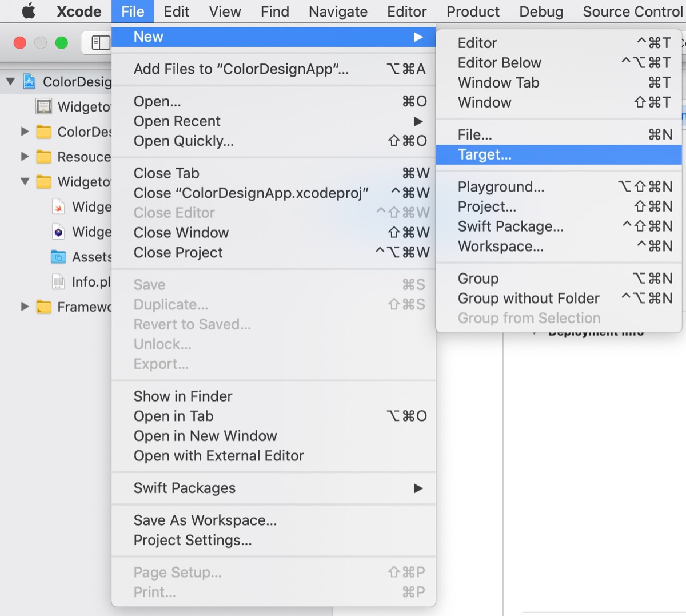The width and height of the screenshot is (686, 616).
Task: Select the ColorDesig project row
Action: [x=56, y=82]
